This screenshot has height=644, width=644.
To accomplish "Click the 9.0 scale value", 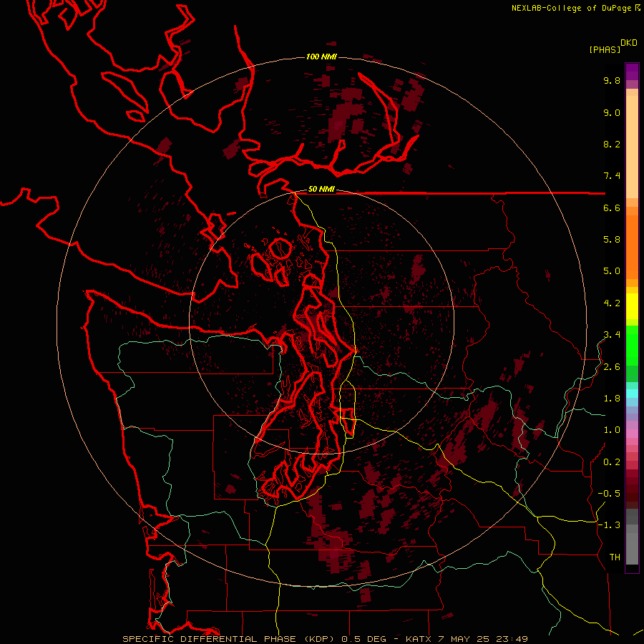I will (612, 113).
